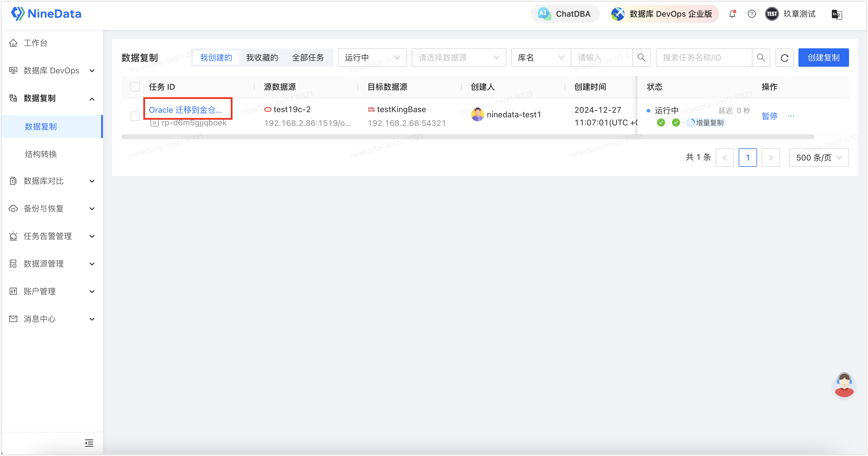Click 数据库对比 sidebar icon
This screenshot has height=456, width=868.
[x=13, y=181]
